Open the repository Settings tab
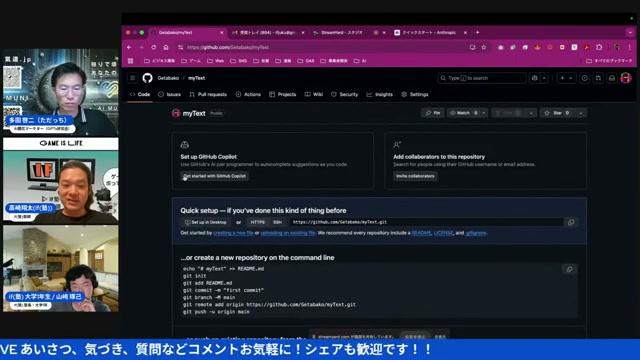The image size is (640, 360). (x=415, y=94)
